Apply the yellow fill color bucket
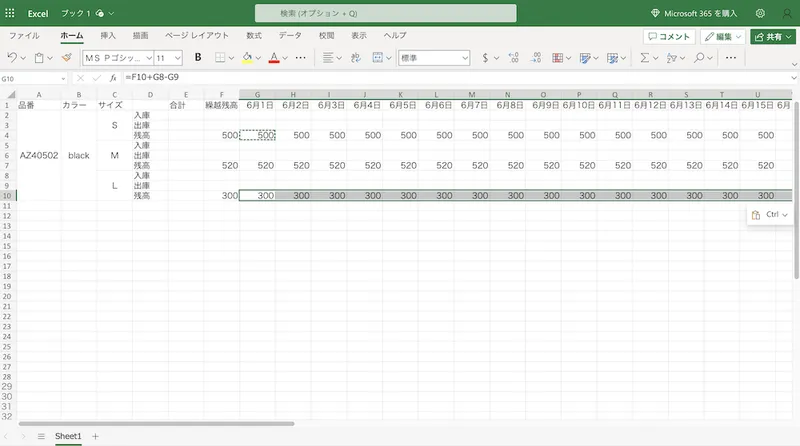The image size is (800, 446). pyautogui.click(x=247, y=58)
